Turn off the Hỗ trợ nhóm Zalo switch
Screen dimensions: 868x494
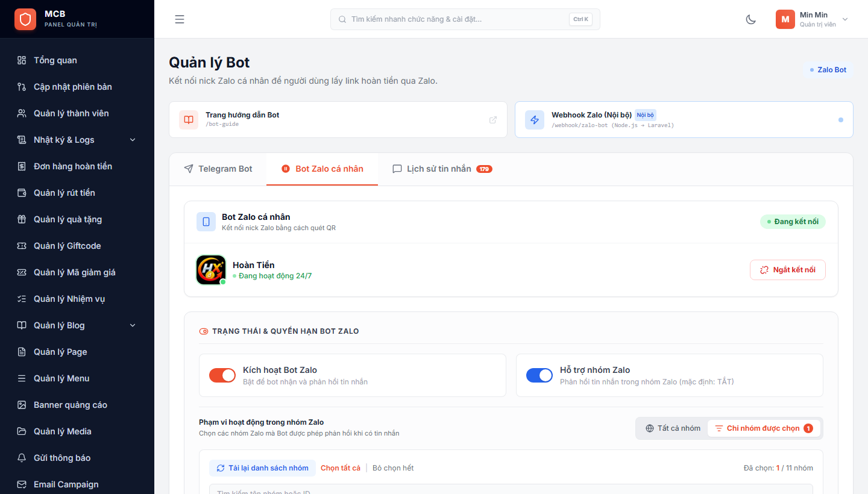tap(539, 375)
